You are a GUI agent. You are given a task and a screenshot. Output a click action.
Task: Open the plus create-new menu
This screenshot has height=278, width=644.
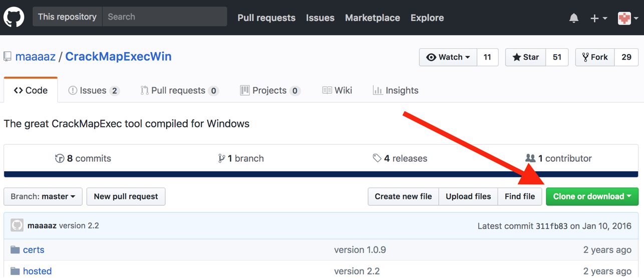point(598,18)
